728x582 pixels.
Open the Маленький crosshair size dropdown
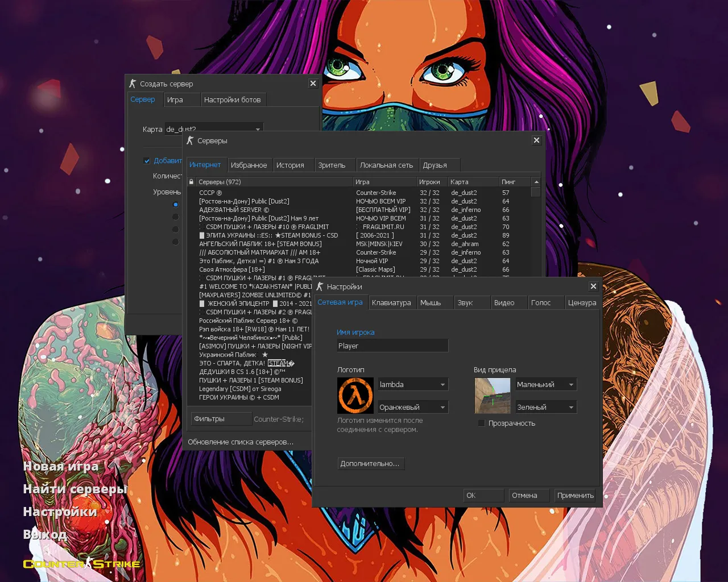[x=545, y=385]
